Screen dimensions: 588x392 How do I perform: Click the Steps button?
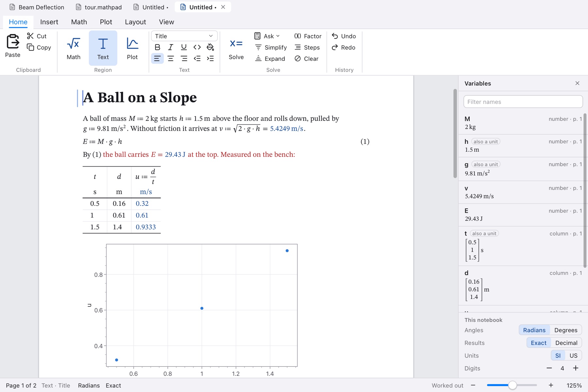[x=307, y=47]
